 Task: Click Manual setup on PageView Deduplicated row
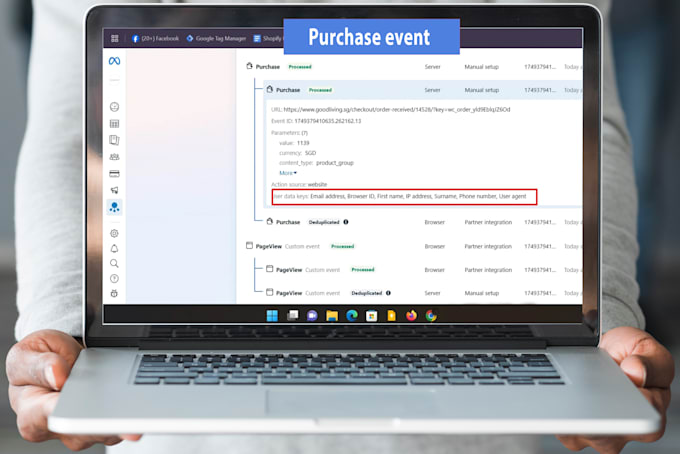pyautogui.click(x=481, y=293)
